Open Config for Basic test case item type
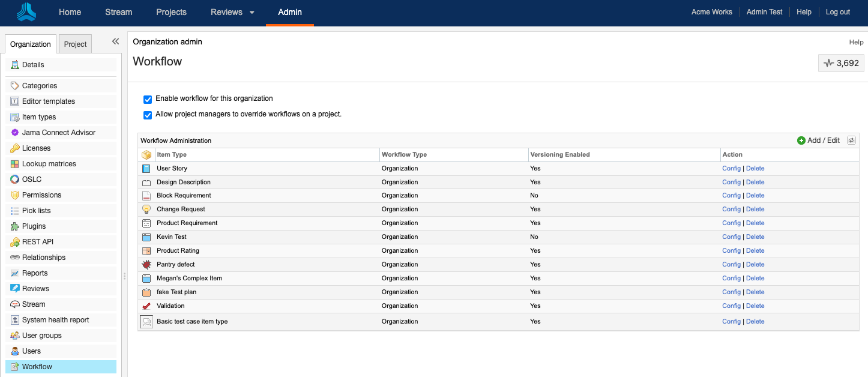868x377 pixels. (x=731, y=321)
